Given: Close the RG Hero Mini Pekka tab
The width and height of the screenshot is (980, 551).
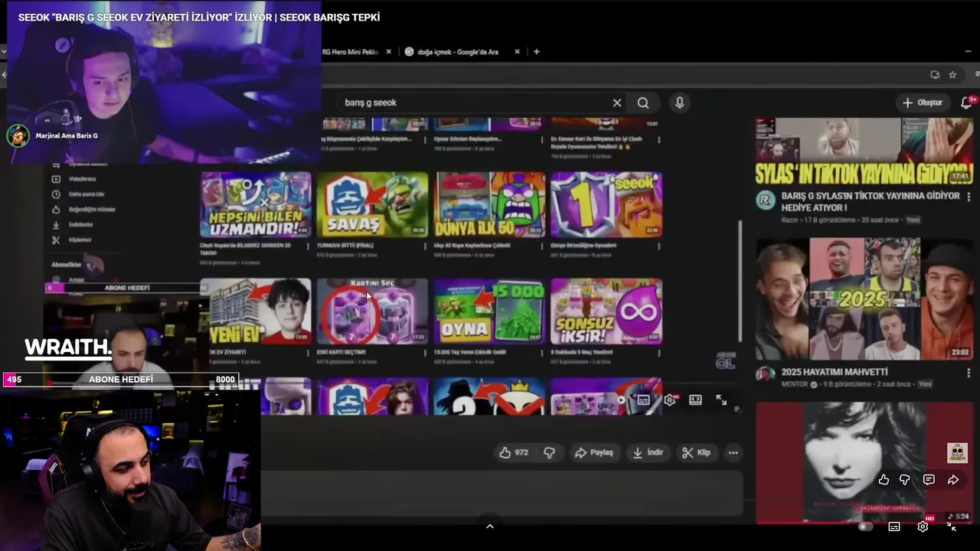Looking at the screenshot, I should [x=389, y=51].
